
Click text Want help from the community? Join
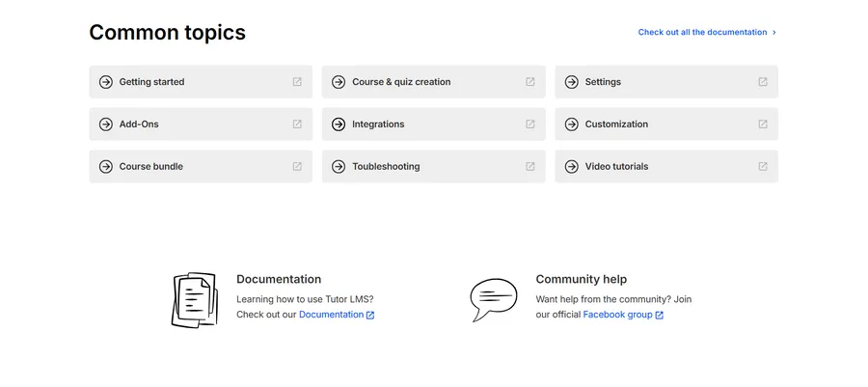[x=613, y=299]
